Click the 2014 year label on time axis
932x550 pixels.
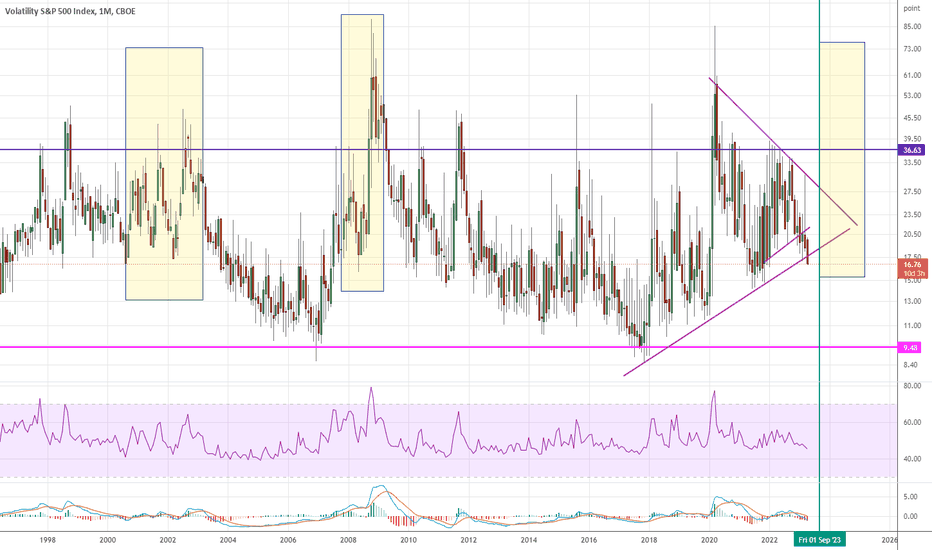528,540
